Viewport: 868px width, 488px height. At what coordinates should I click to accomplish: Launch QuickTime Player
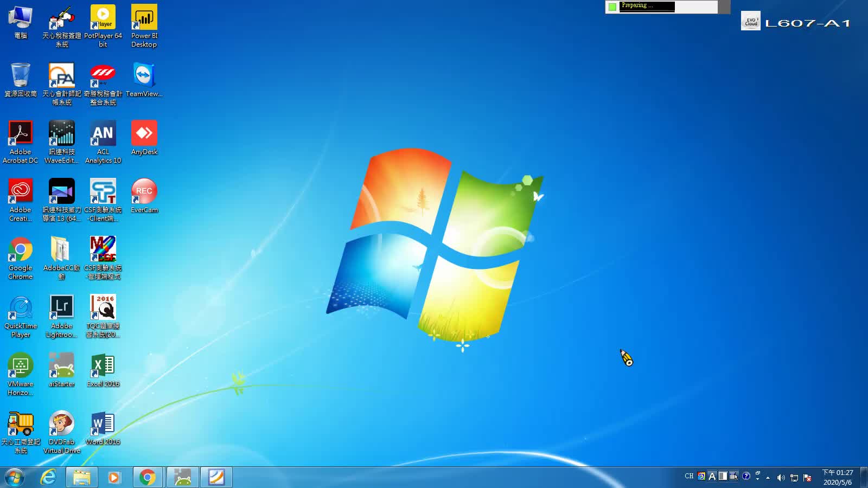21,316
